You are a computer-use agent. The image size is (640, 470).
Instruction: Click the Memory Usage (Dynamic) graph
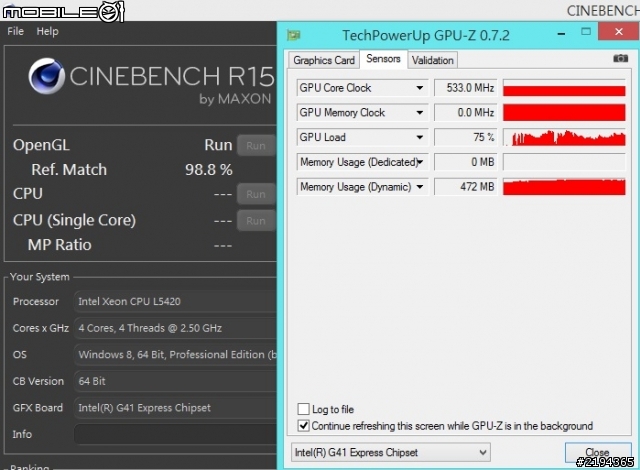[x=564, y=187]
